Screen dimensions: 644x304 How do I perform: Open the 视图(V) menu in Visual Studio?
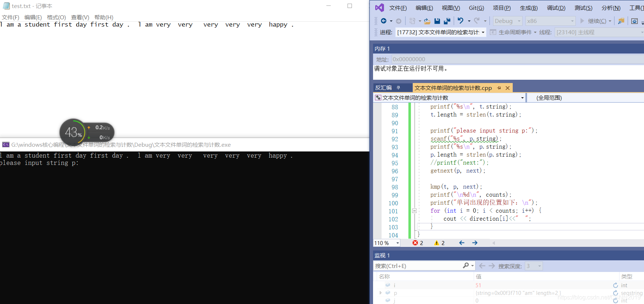[x=451, y=8]
